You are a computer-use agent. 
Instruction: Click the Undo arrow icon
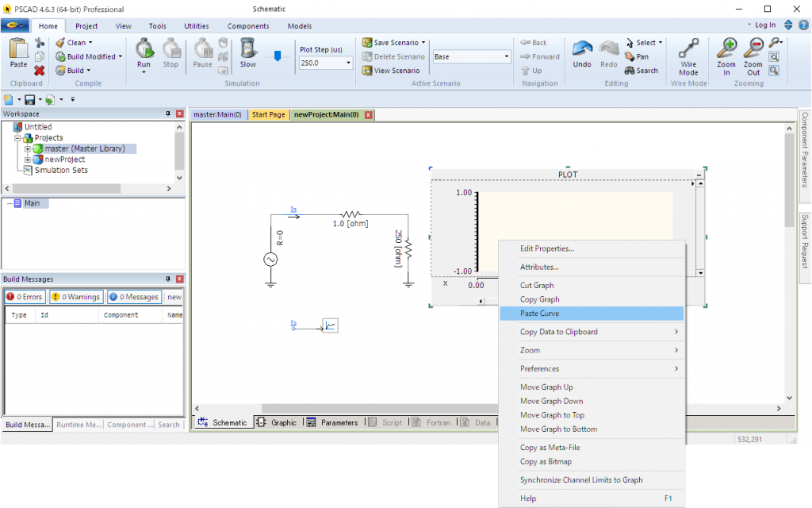[581, 49]
